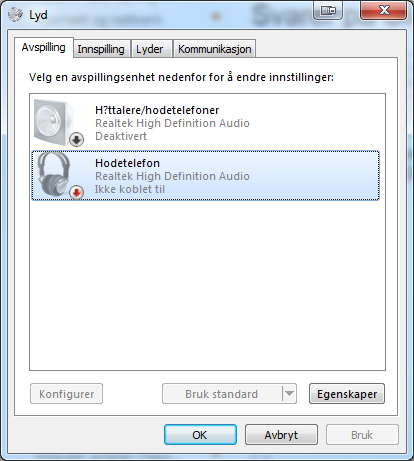This screenshot has width=414, height=461.
Task: Cancel using the Avbryt button
Action: pos(281,435)
